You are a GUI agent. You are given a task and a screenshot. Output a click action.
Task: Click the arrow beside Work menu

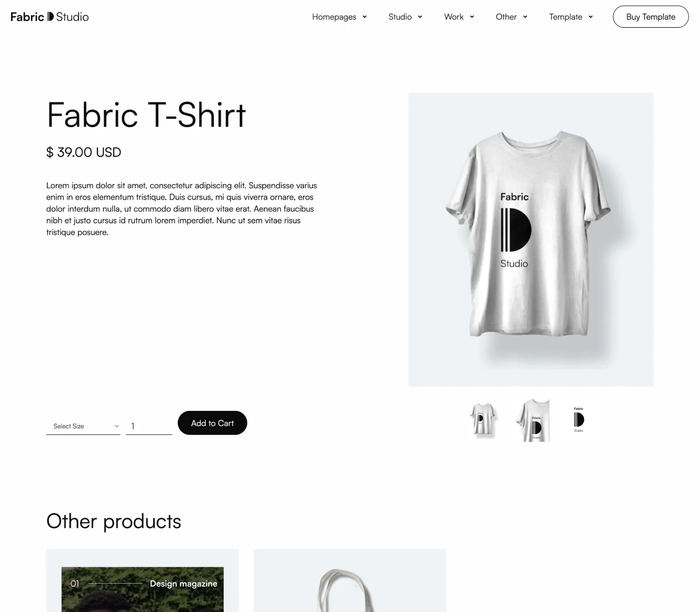(x=472, y=17)
